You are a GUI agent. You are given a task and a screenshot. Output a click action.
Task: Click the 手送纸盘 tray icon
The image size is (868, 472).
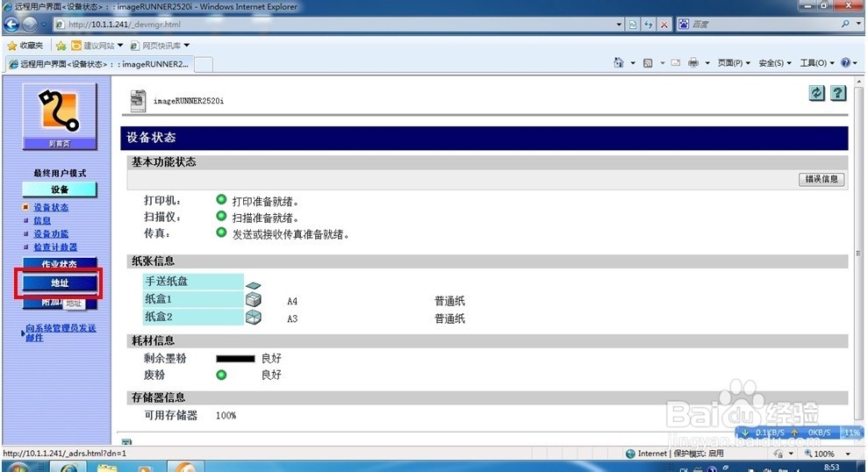[253, 285]
